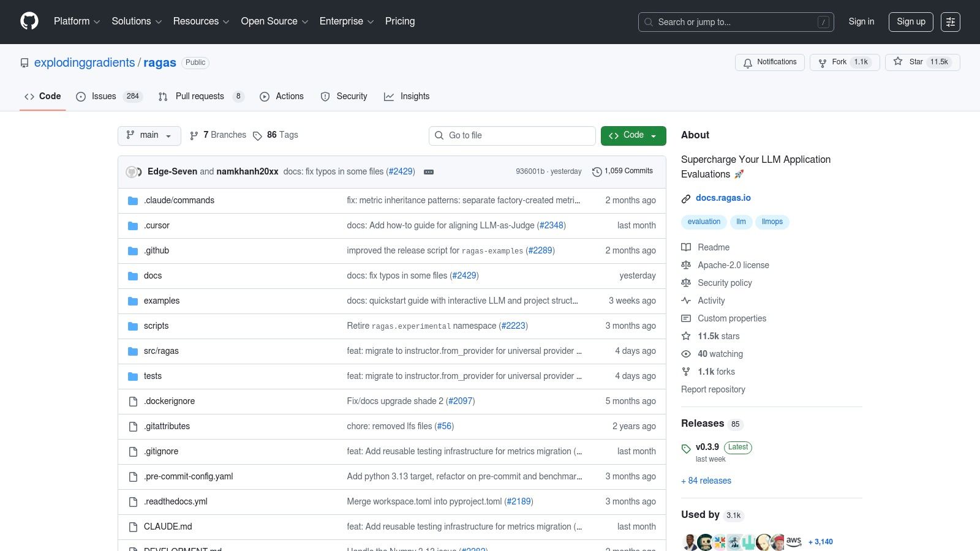Open the explodinggradients owner link
This screenshot has width=980, height=551.
coord(85,63)
